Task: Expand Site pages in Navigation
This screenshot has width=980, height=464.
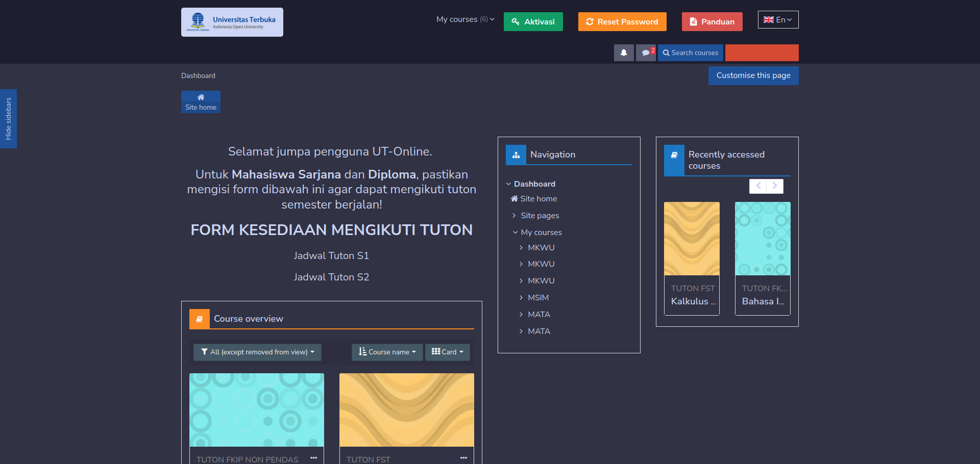Action: click(514, 216)
